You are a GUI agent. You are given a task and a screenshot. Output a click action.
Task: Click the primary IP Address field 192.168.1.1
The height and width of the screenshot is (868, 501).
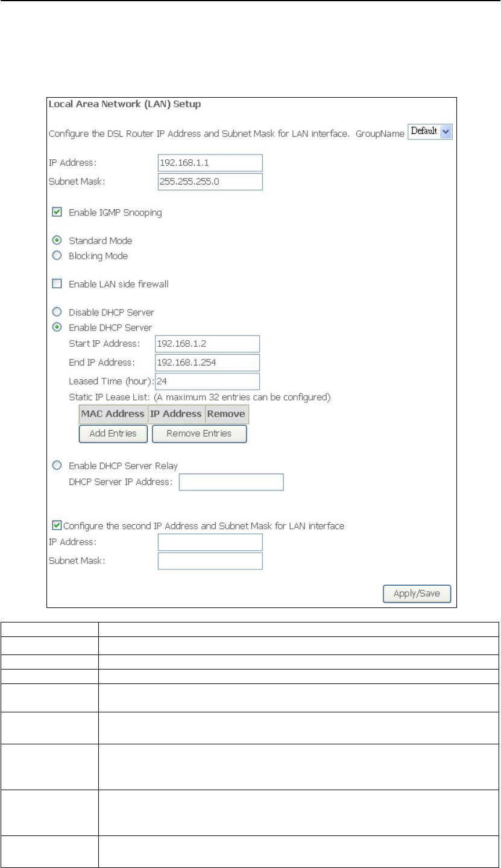click(x=210, y=163)
